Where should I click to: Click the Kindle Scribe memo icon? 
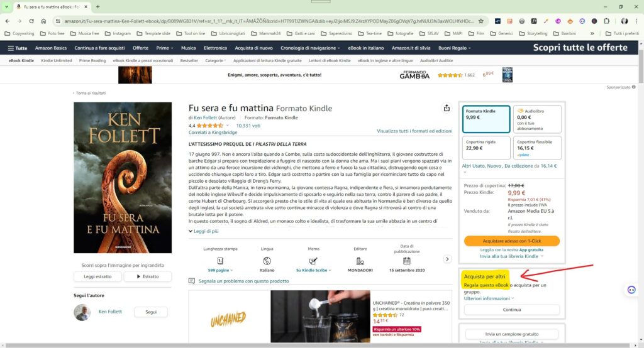(x=313, y=261)
